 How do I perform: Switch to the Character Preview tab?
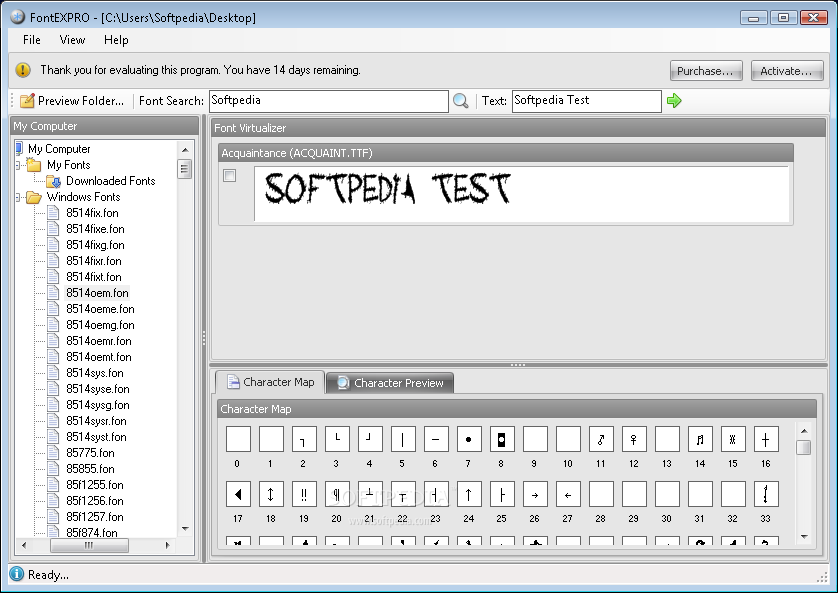(x=390, y=383)
